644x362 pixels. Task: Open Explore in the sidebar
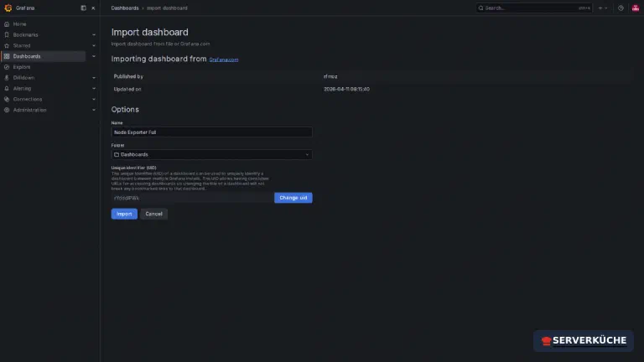(x=22, y=67)
